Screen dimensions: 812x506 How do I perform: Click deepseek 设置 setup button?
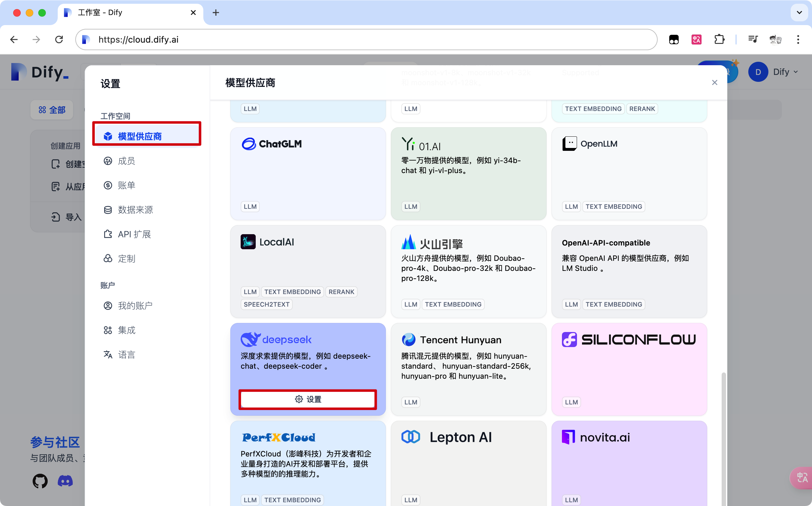[308, 399]
